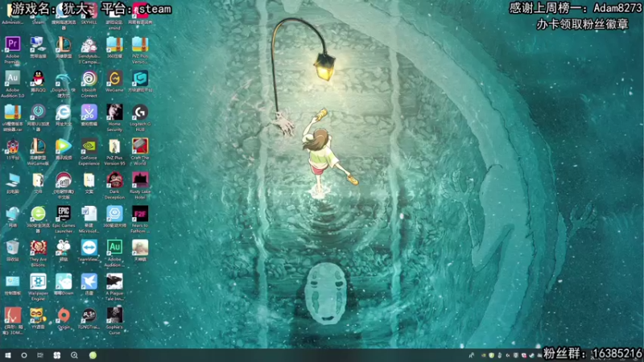
Task: Open the Administrator user folder icon
Action: (x=12, y=12)
